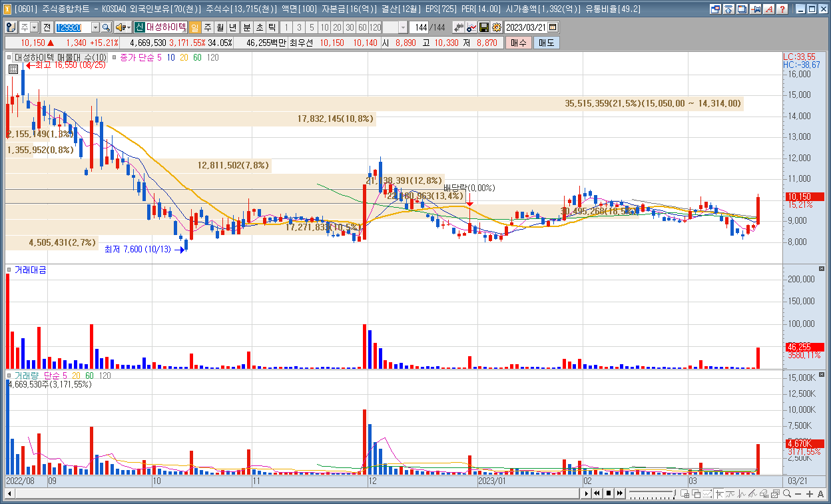This screenshot has height=504, width=831.
Task: Select the 년 yearly period toggle
Action: click(x=232, y=27)
